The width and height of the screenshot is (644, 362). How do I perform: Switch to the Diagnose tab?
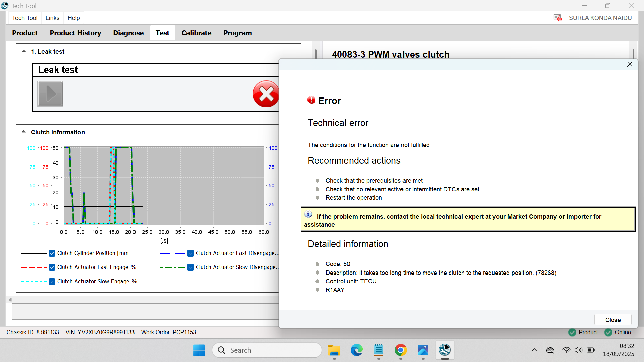point(128,33)
